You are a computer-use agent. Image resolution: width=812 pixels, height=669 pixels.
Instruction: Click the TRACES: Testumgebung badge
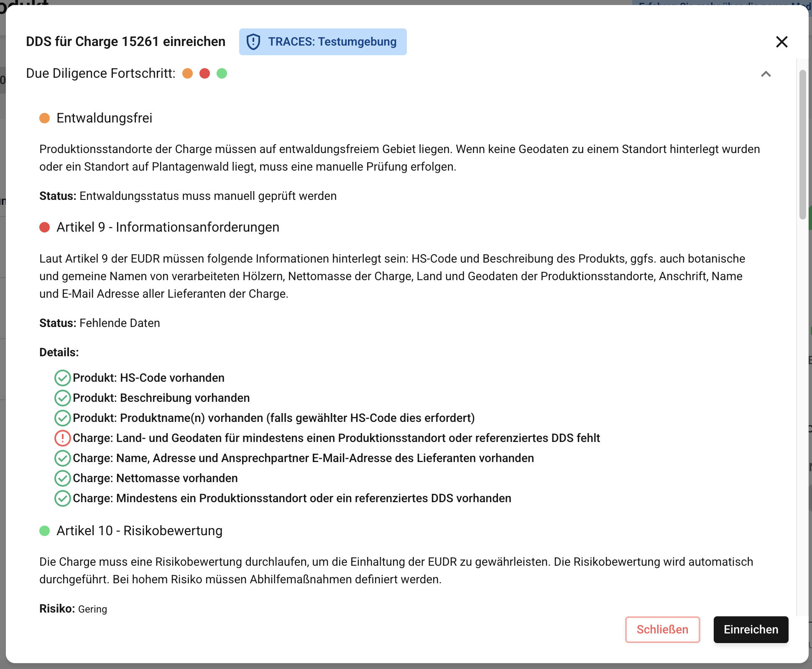(x=323, y=42)
